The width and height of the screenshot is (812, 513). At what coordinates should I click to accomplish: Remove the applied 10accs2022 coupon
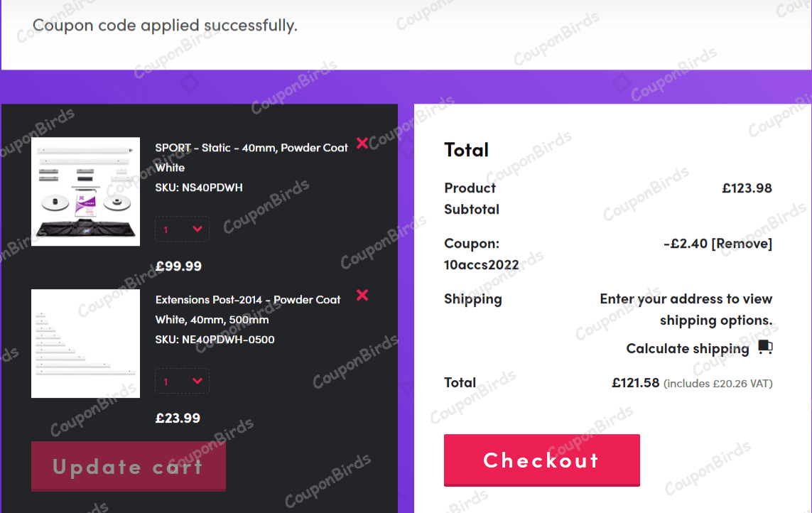pyautogui.click(x=742, y=244)
